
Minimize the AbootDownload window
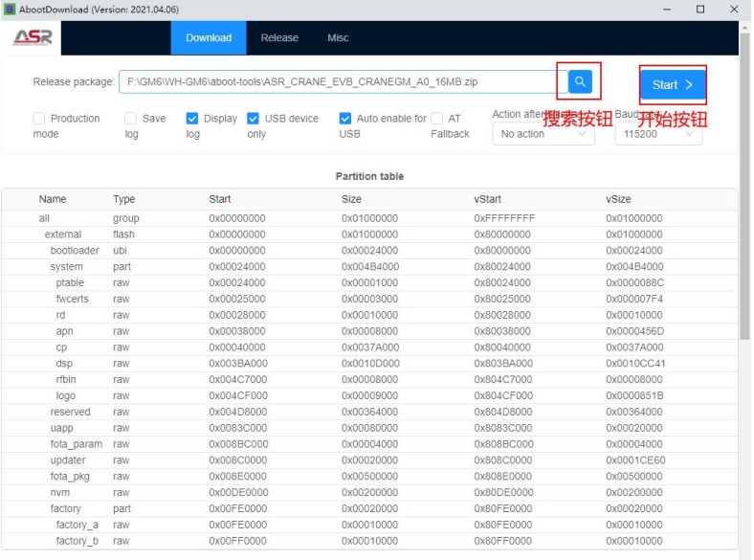coord(666,9)
